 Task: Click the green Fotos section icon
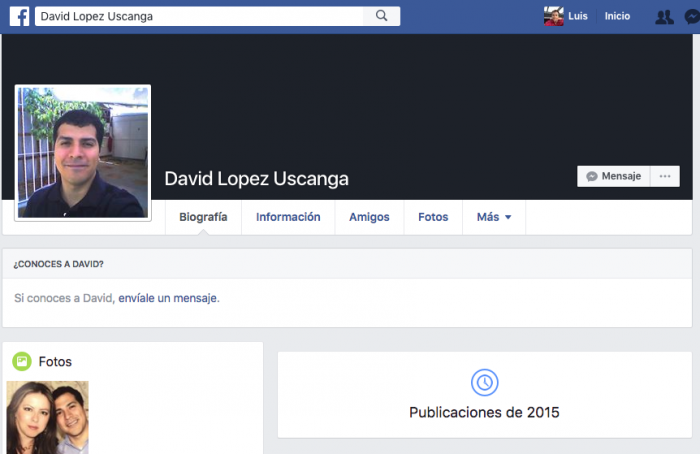click(22, 361)
